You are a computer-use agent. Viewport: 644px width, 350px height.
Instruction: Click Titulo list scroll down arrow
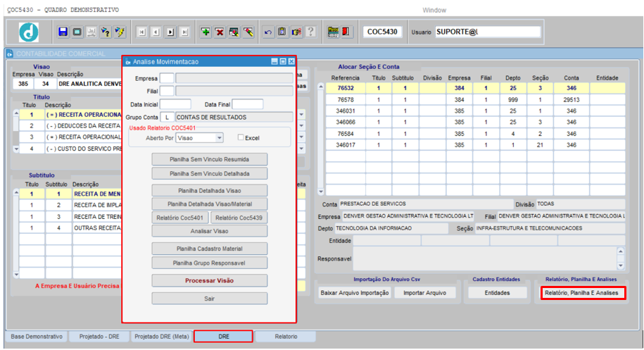pyautogui.click(x=16, y=149)
